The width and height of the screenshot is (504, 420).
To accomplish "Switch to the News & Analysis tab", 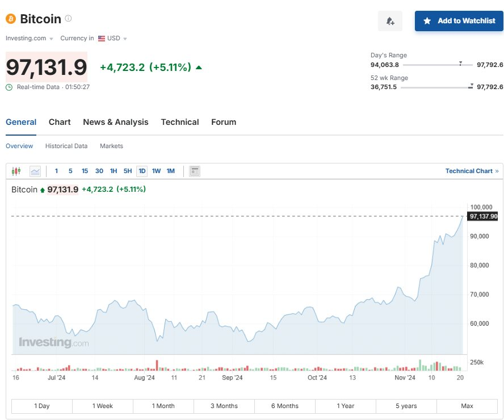I will point(115,122).
